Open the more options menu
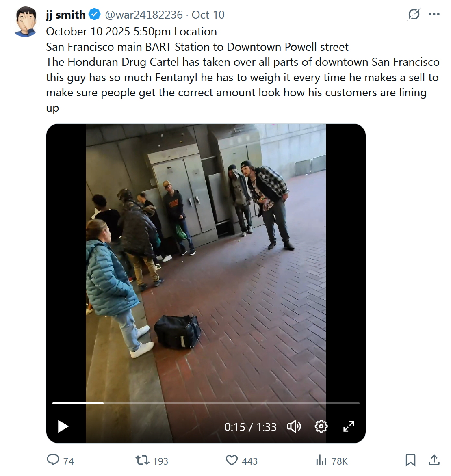This screenshot has height=476, width=451. pyautogui.click(x=434, y=14)
